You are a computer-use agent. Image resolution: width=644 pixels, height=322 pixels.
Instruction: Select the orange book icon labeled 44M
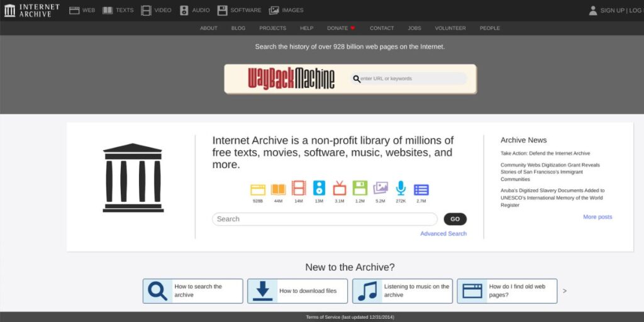(x=278, y=189)
